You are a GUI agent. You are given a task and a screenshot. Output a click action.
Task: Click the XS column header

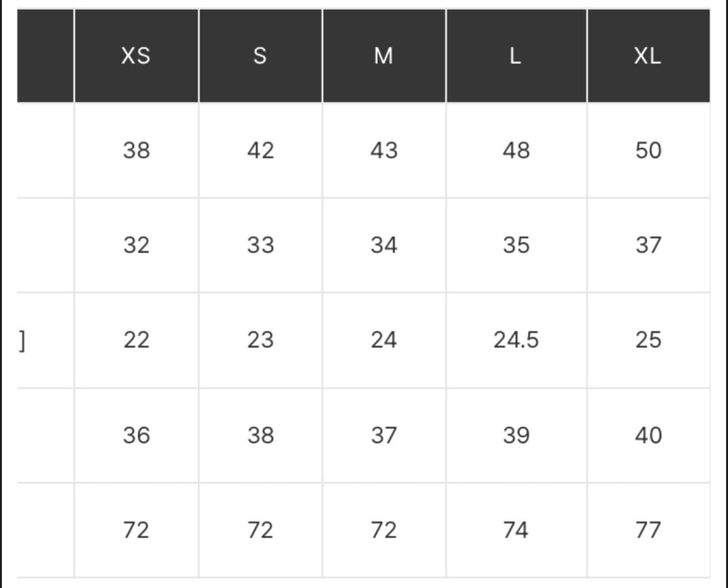136,56
